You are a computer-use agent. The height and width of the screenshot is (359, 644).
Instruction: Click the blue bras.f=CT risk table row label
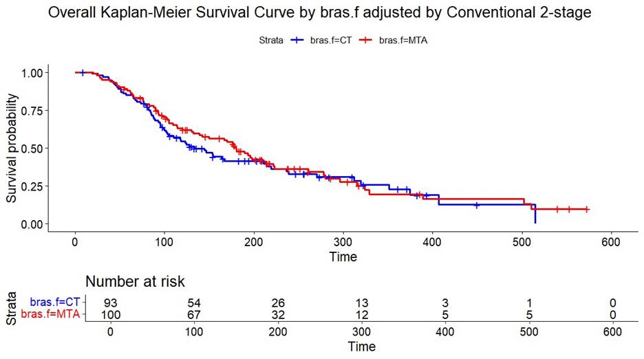tap(56, 303)
